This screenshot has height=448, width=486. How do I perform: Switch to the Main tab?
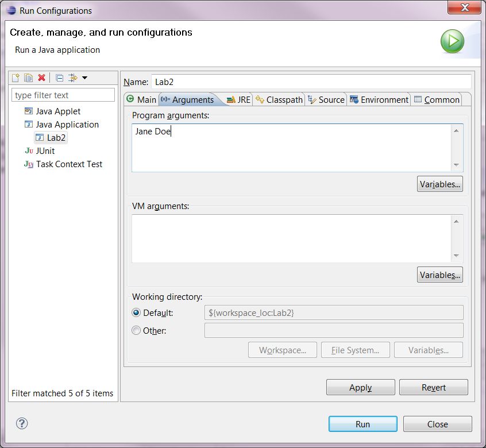point(141,99)
